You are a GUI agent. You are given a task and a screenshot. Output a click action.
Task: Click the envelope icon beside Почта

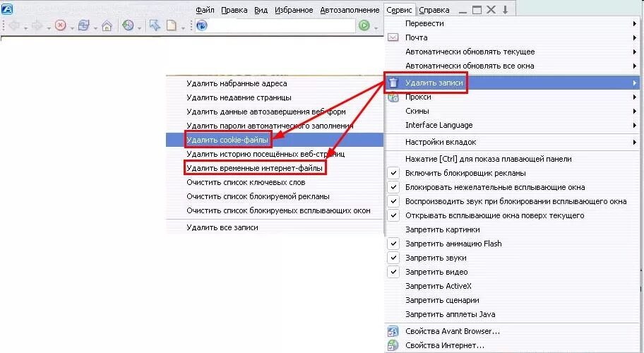pos(393,37)
